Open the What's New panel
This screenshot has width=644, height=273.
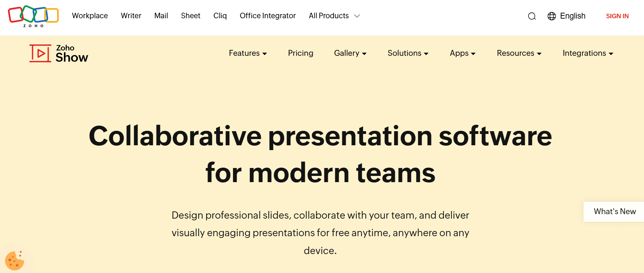[614, 211]
